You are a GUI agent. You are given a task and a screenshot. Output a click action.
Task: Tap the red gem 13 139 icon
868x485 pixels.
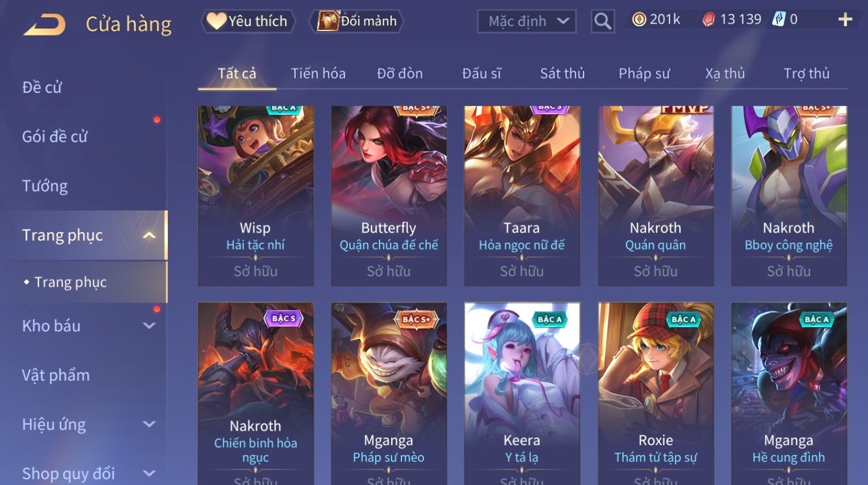pyautogui.click(x=708, y=20)
